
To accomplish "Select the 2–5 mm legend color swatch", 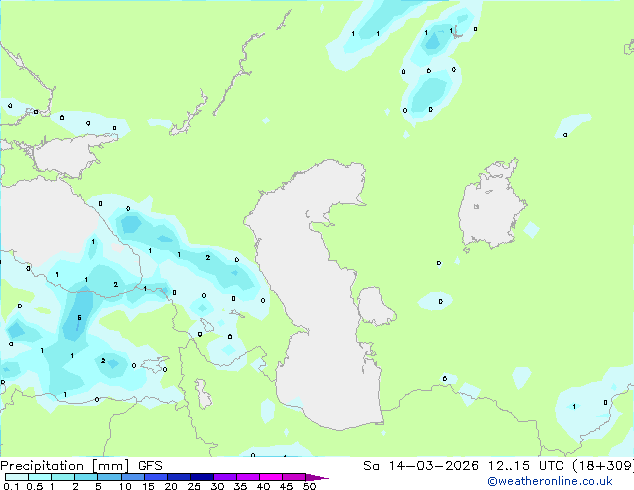I will click(86, 477).
